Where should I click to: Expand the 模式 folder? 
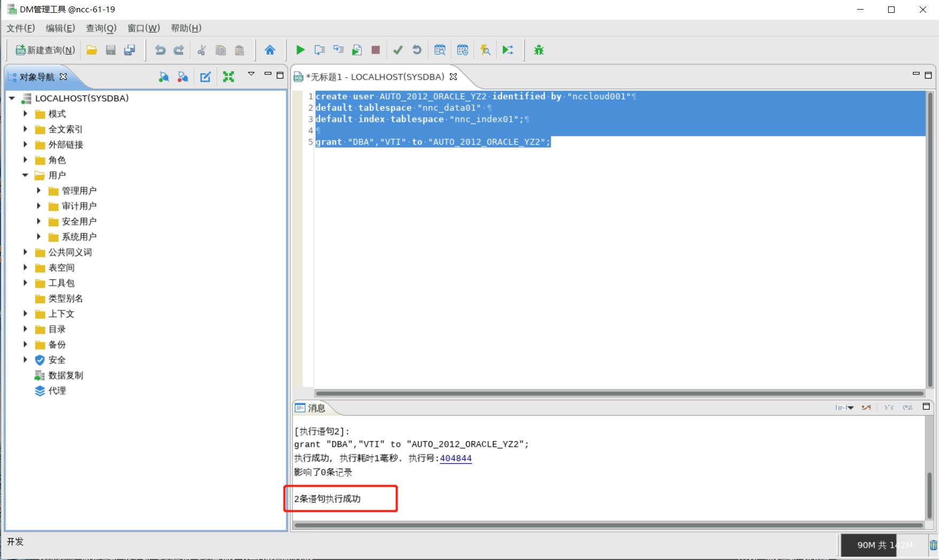pyautogui.click(x=25, y=114)
